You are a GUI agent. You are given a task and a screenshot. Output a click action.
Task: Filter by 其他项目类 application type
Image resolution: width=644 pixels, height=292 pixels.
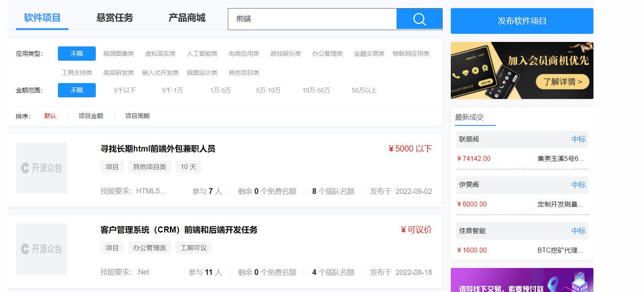244,73
